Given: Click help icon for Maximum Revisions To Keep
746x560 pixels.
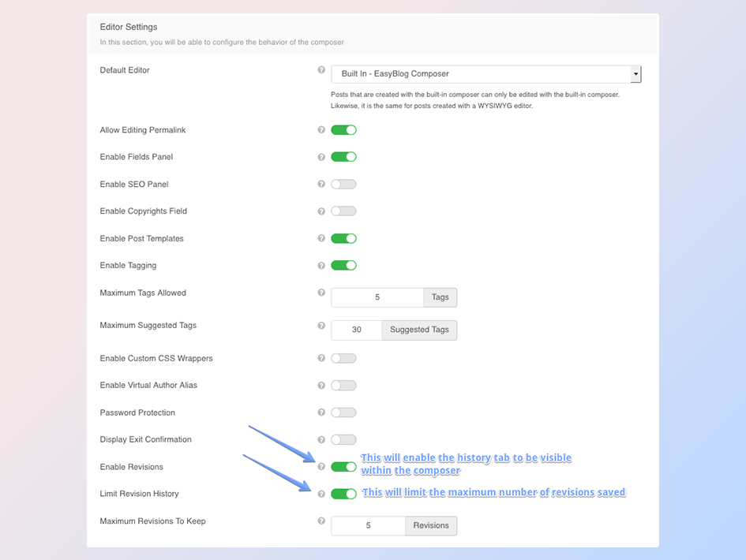Looking at the screenshot, I should (x=321, y=521).
